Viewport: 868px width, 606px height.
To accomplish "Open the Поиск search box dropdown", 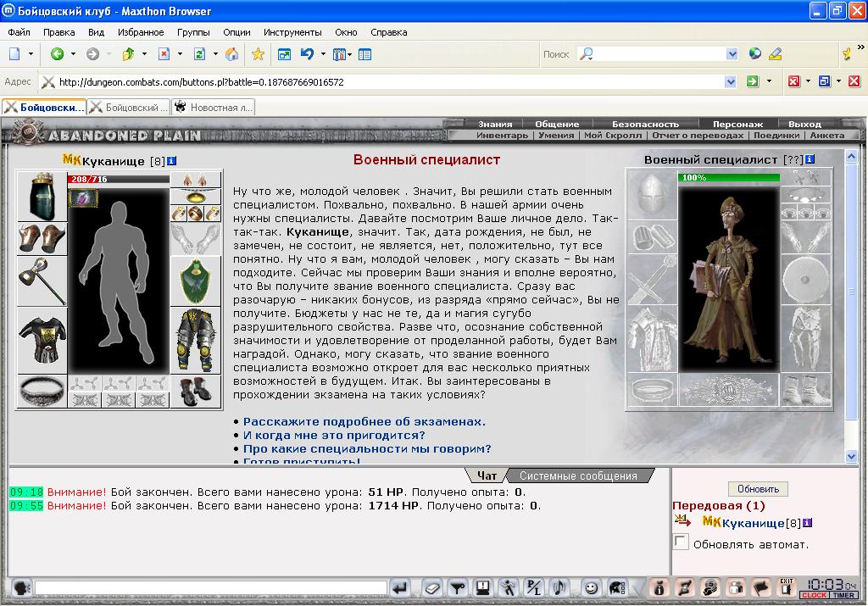I will (732, 53).
